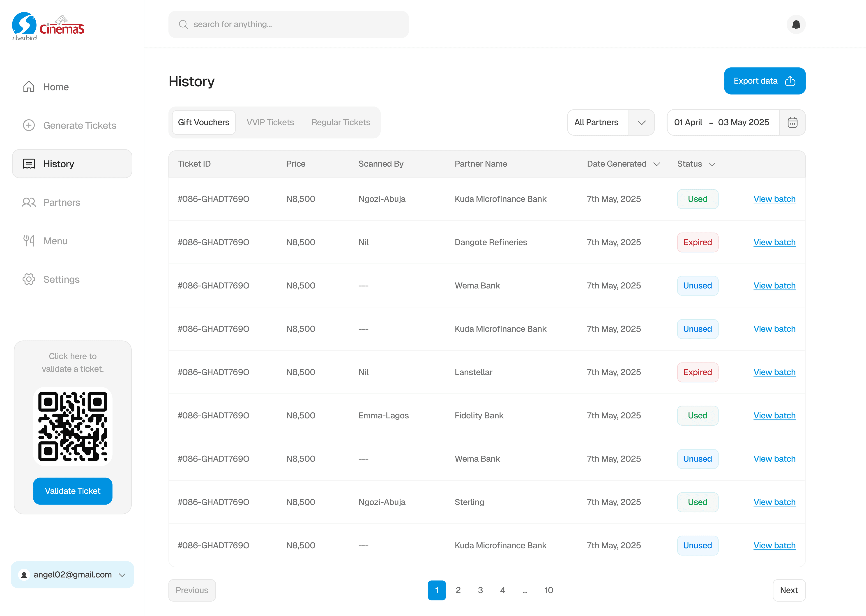Click Used status badge for Fidelity Bank
The height and width of the screenshot is (616, 866).
tap(698, 415)
